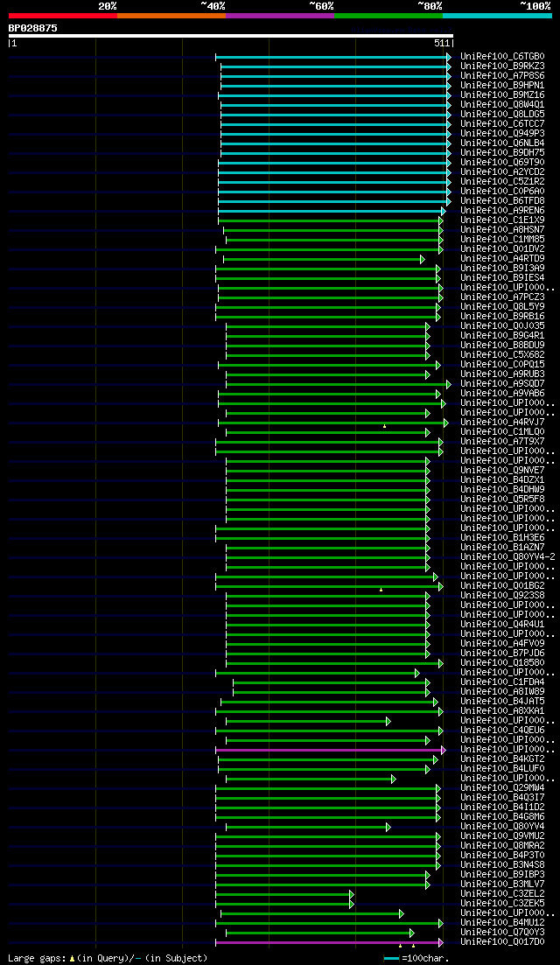Click the UniRef100_A7PCZ3 label
The width and height of the screenshot is (560, 965).
502,297
